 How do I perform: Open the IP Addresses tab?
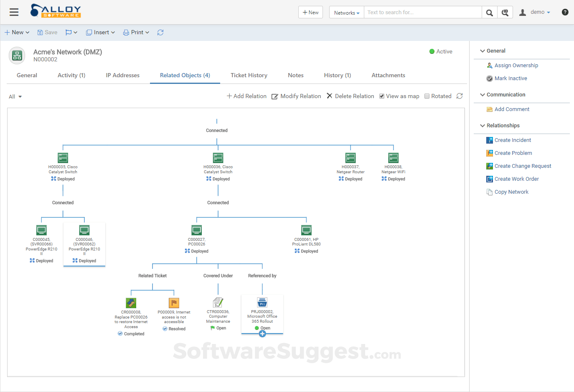click(x=122, y=75)
